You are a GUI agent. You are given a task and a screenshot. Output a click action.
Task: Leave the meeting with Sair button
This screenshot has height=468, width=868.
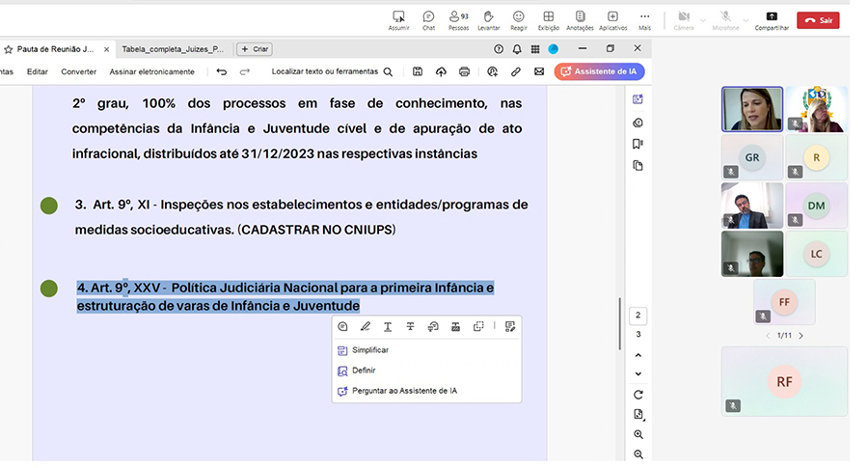pos(817,19)
